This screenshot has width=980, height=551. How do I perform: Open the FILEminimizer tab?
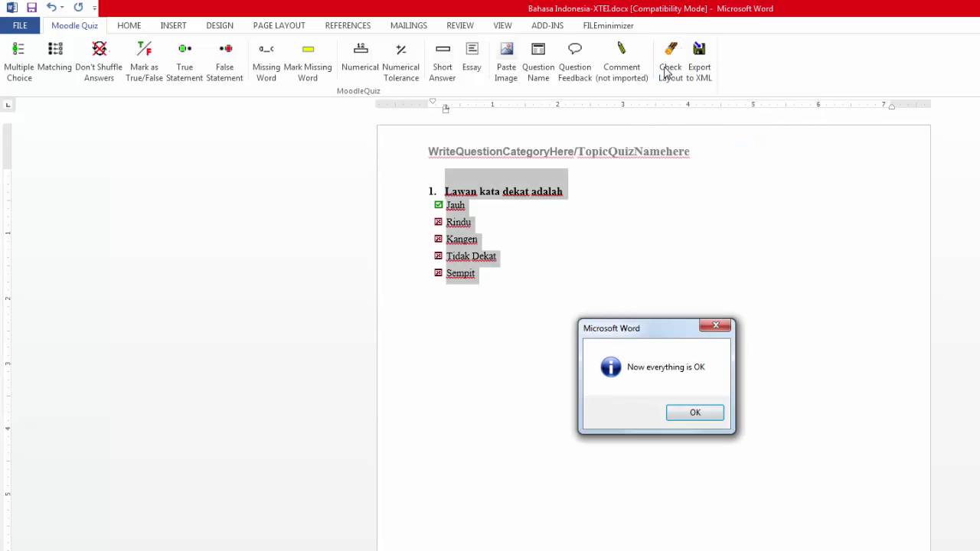click(x=608, y=25)
